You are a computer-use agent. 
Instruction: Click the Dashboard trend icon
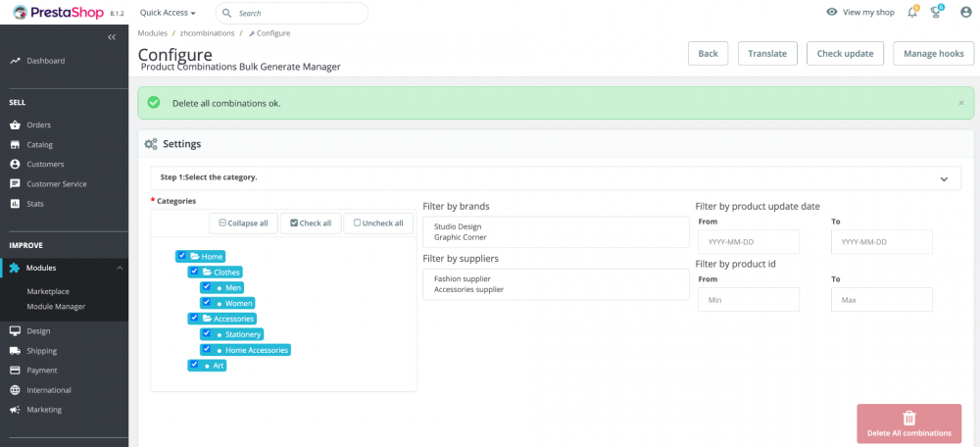point(15,61)
